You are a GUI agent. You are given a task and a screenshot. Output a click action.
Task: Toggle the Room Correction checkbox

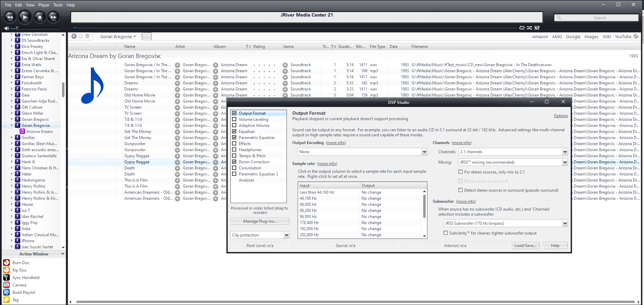234,162
